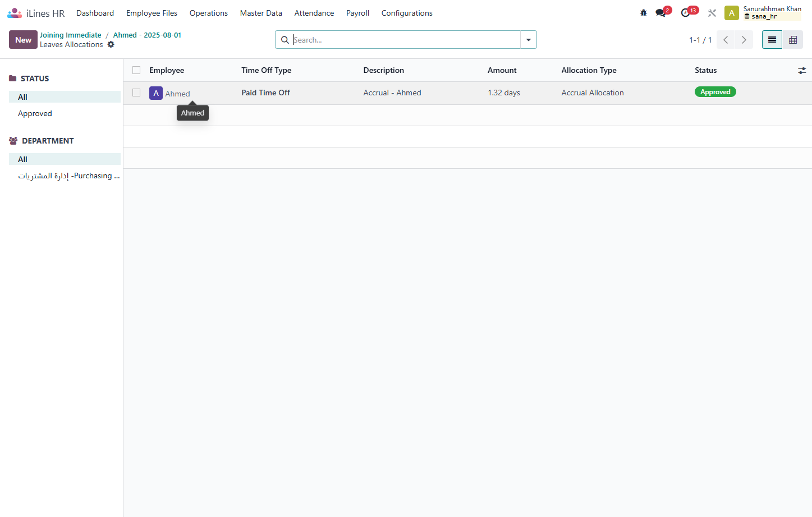Open the conversations chat icon
The height and width of the screenshot is (517, 812).
tap(660, 13)
